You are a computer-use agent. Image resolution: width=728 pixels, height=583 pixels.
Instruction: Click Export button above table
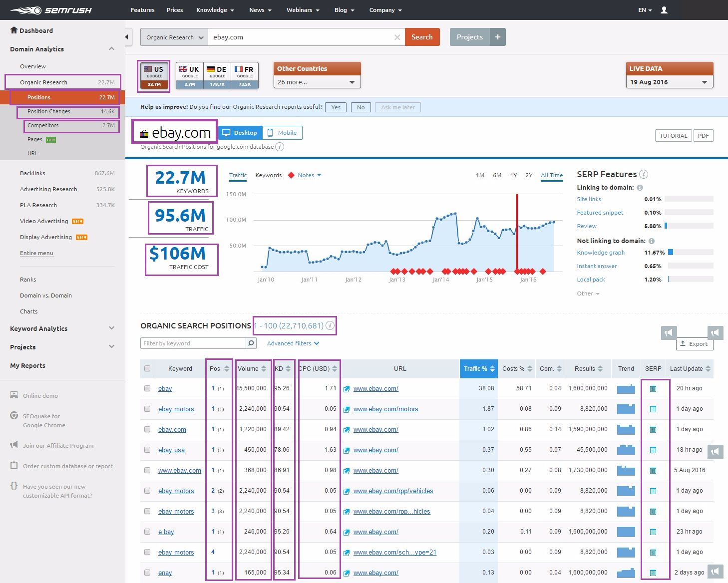[x=695, y=343]
